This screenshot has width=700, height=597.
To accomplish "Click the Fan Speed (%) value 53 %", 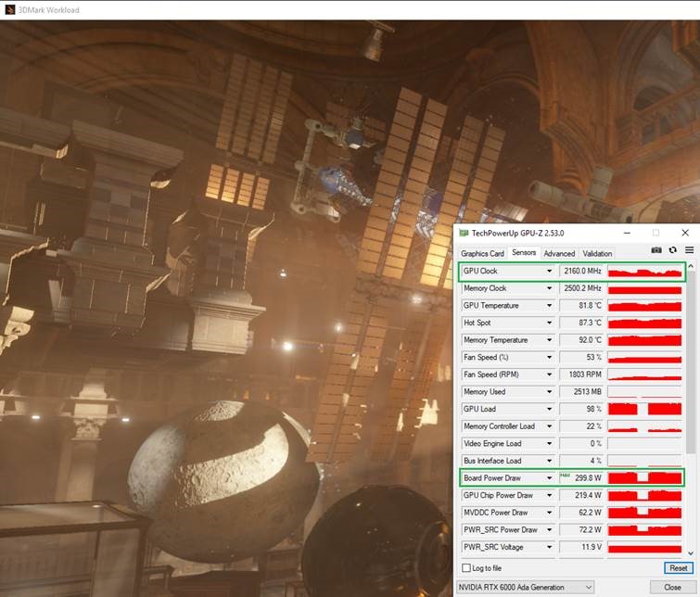I will 580,357.
